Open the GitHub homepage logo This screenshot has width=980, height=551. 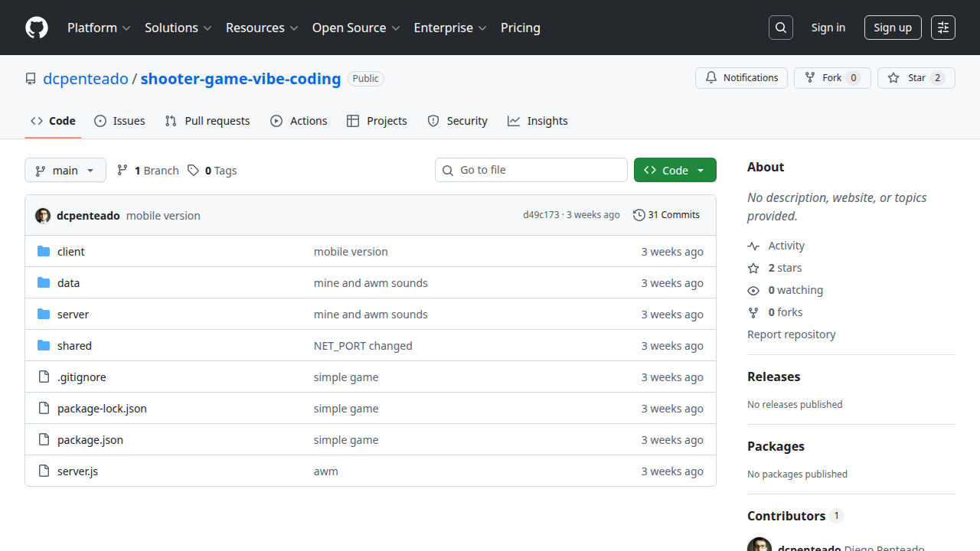(37, 28)
